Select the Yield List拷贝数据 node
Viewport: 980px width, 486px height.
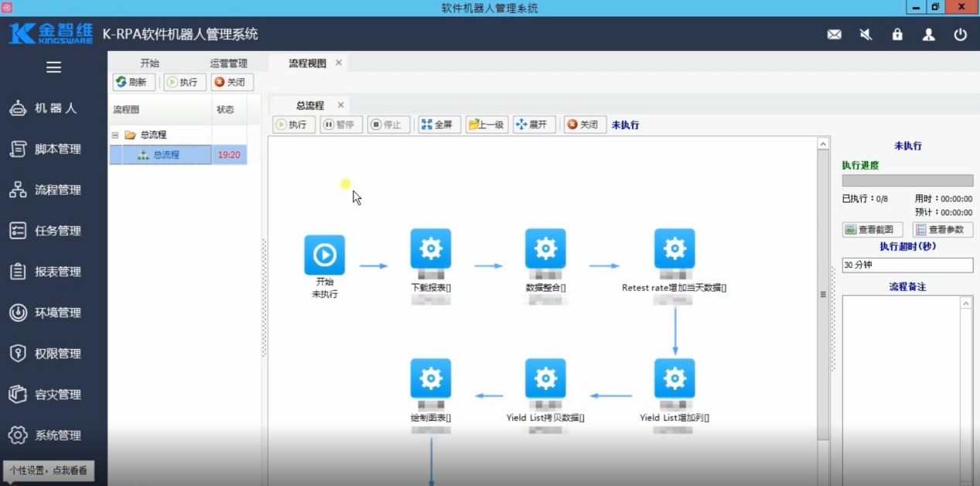pos(545,378)
